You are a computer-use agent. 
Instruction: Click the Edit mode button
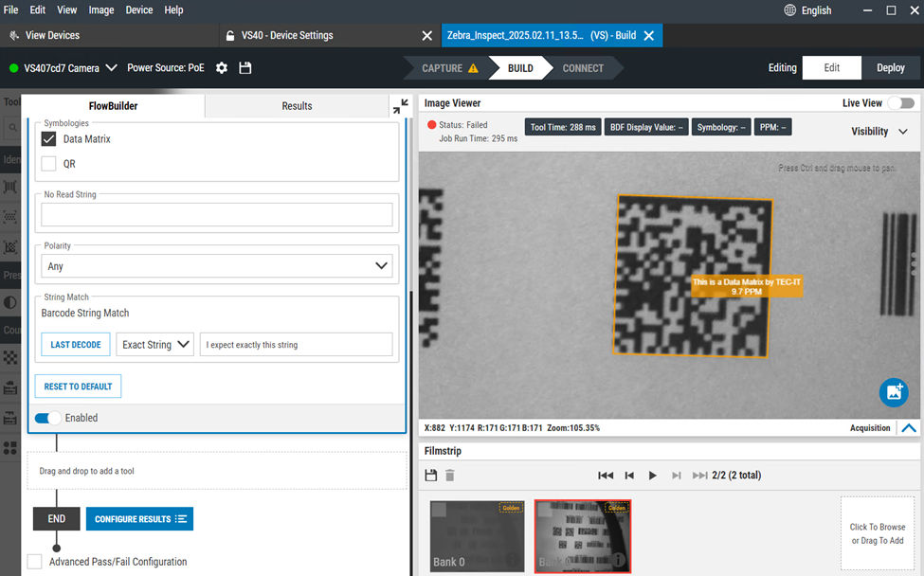point(831,67)
